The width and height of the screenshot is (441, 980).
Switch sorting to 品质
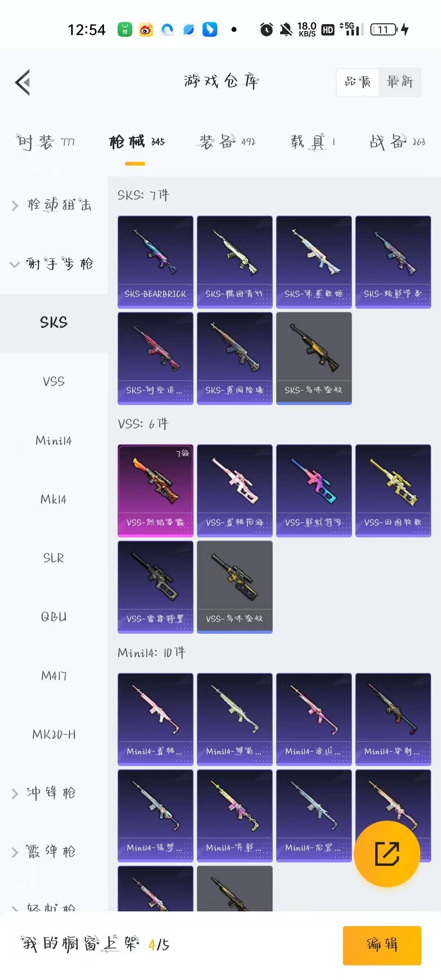[358, 82]
